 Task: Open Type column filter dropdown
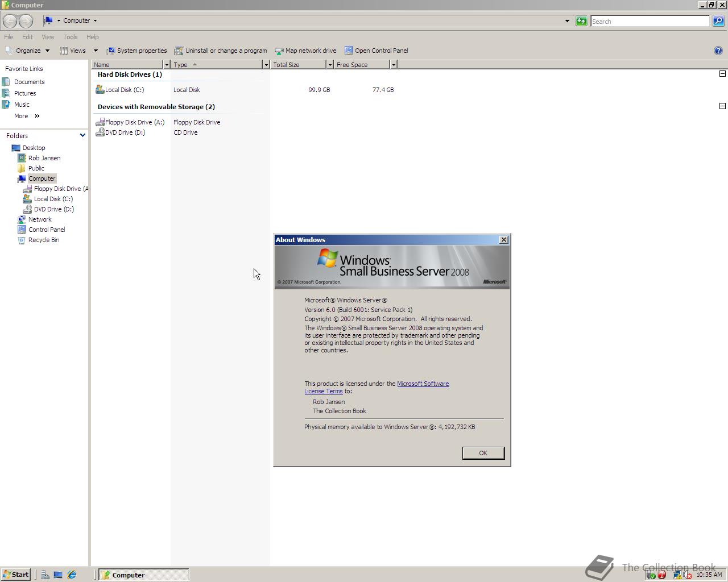[266, 65]
